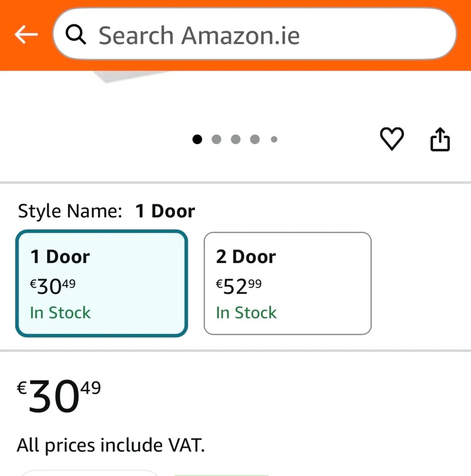
Task: Tap bold 1 Door beside Style Name
Action: pyautogui.click(x=165, y=211)
